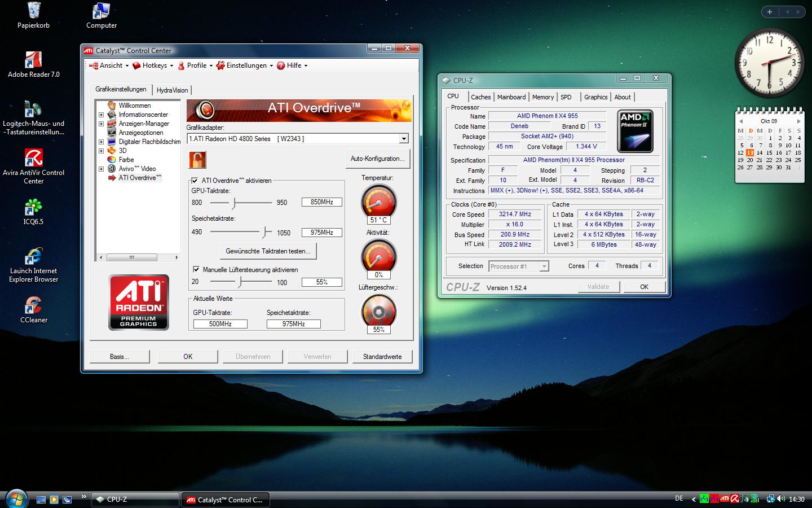Image resolution: width=812 pixels, height=508 pixels.
Task: Toggle Manuelle Lüftersteuerung aktivieren checkbox
Action: 196,270
